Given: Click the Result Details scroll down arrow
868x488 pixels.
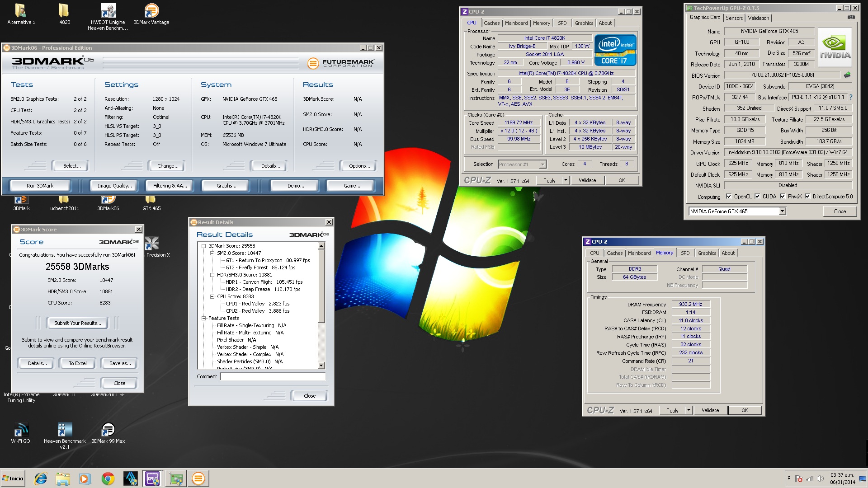Looking at the screenshot, I should [x=321, y=366].
